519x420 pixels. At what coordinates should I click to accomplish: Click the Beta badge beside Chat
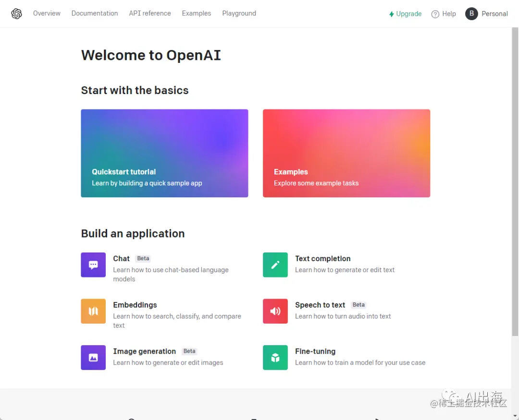(143, 258)
